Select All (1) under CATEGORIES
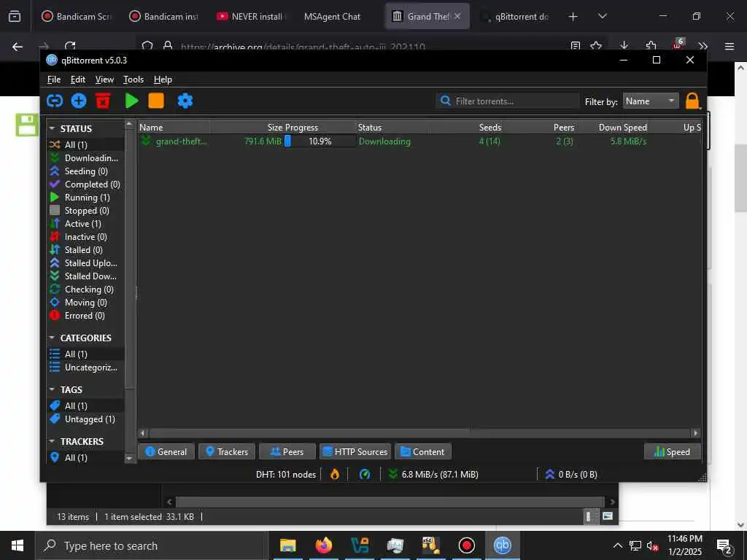This screenshot has height=560, width=747. pos(86,354)
